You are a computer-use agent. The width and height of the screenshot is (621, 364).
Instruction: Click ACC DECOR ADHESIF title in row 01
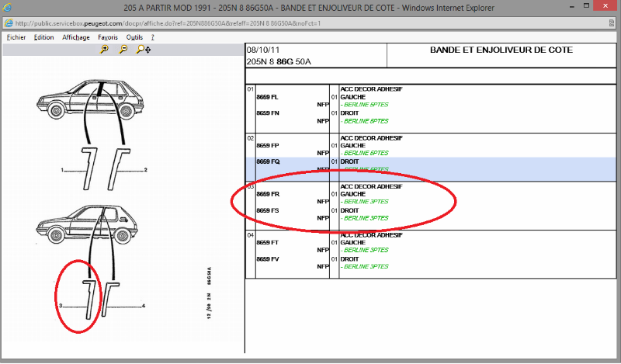coord(372,89)
